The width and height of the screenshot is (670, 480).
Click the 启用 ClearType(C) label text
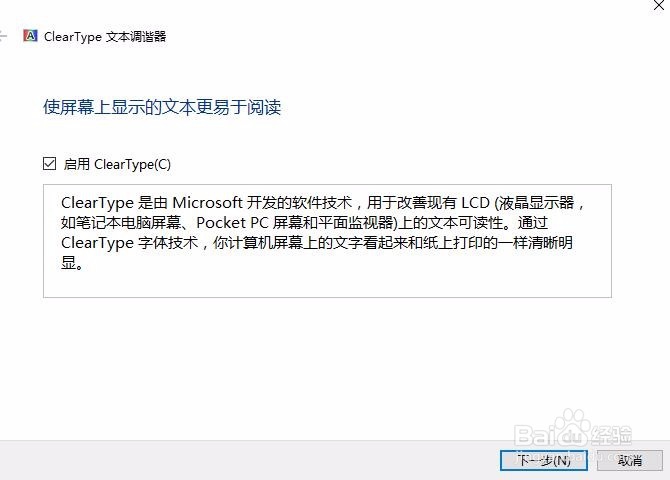(x=117, y=164)
